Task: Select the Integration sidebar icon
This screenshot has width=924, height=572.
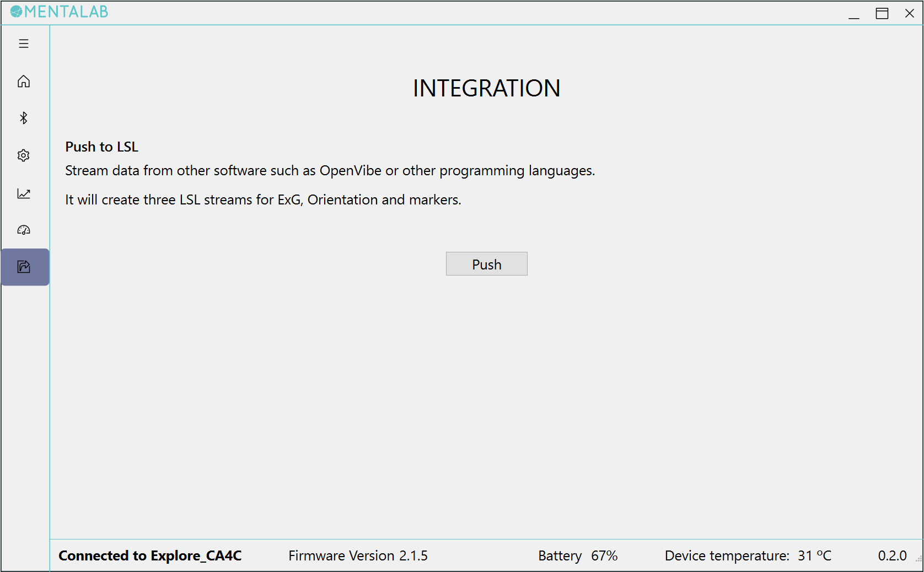Action: point(24,267)
